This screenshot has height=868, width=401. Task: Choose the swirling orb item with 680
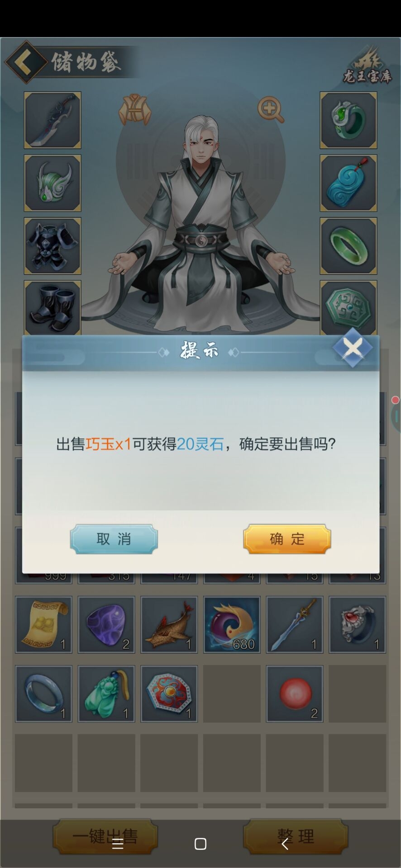pos(232,625)
